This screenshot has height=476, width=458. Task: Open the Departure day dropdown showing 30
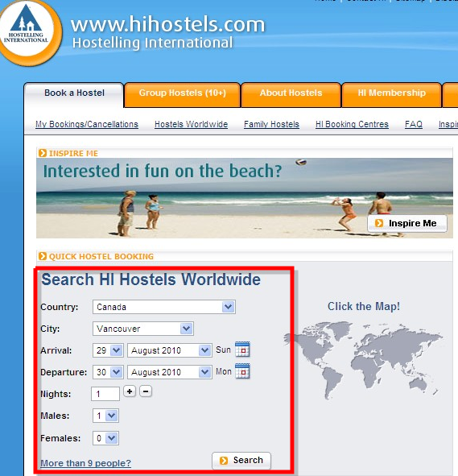108,372
